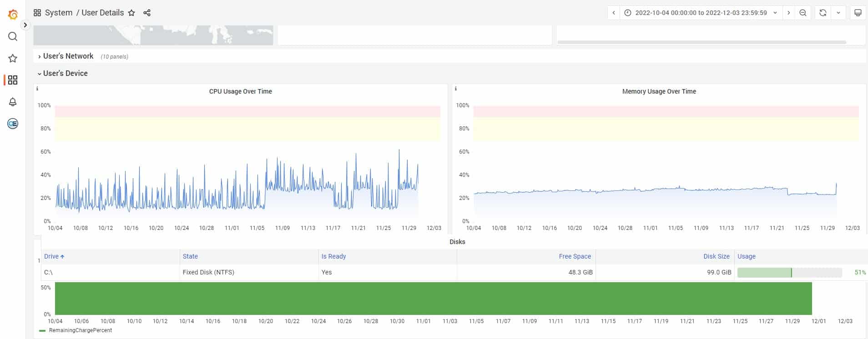Switch to TV/kiosk view mode
The width and height of the screenshot is (868, 339).
[x=858, y=13]
